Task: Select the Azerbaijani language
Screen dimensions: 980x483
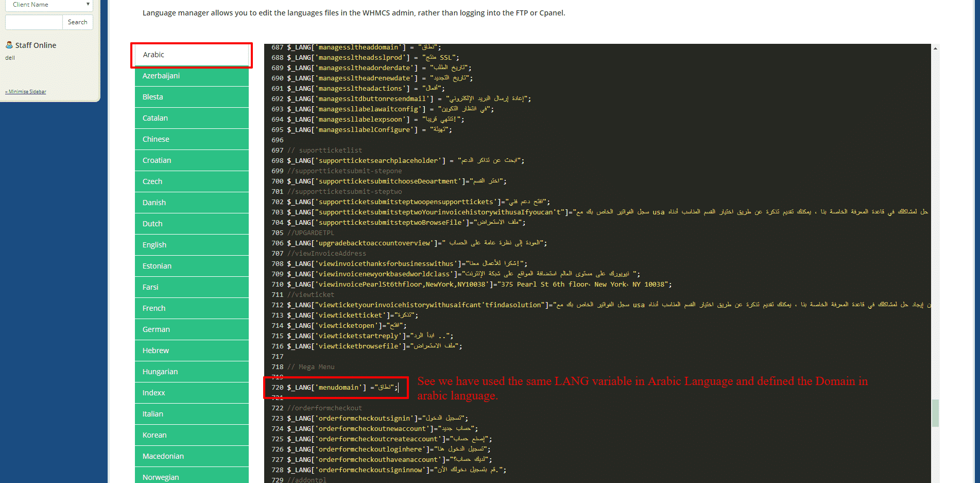Action: click(x=192, y=76)
